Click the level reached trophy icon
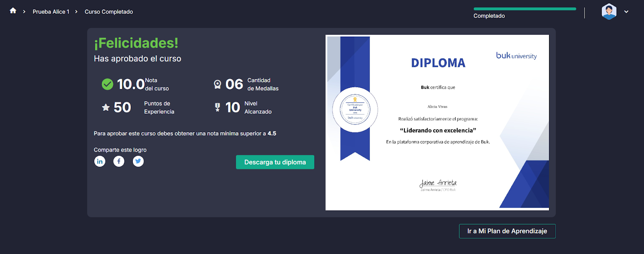 217,107
